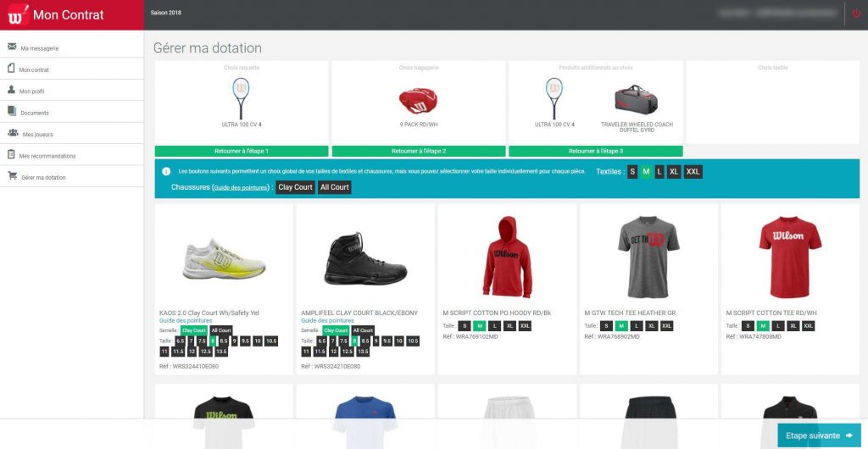This screenshot has width=868, height=449.
Task: Click the Etape suivante button
Action: [820, 435]
